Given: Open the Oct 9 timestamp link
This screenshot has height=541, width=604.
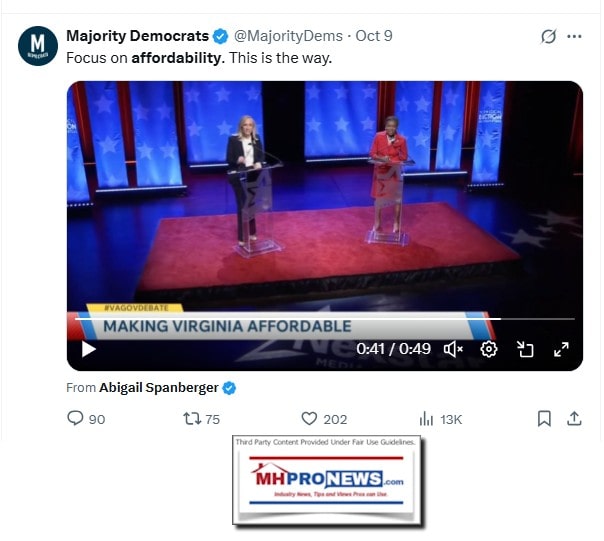Looking at the screenshot, I should tap(374, 36).
